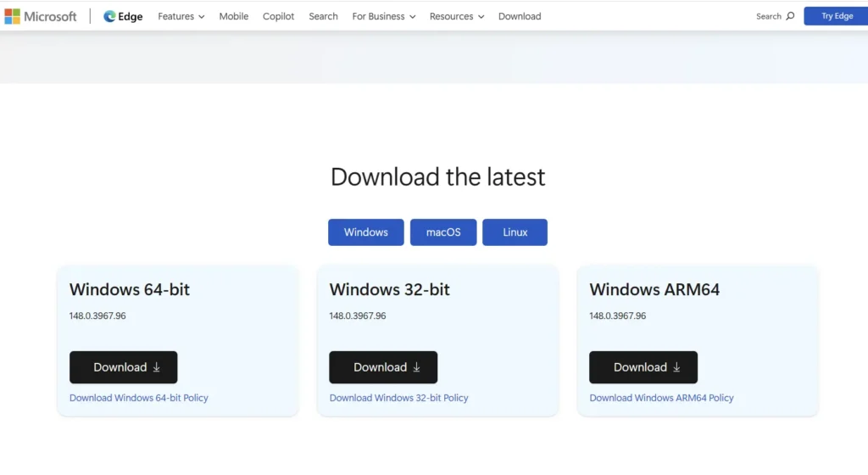Screen dimensions: 868x475
Task: Download the Windows 64-bit build
Action: point(124,367)
